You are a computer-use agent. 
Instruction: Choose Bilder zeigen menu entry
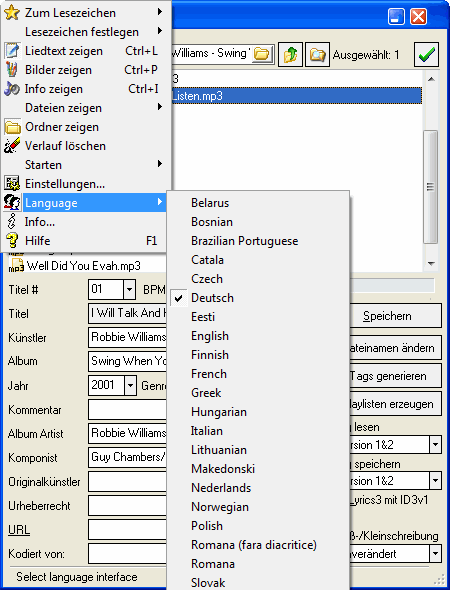[86, 70]
